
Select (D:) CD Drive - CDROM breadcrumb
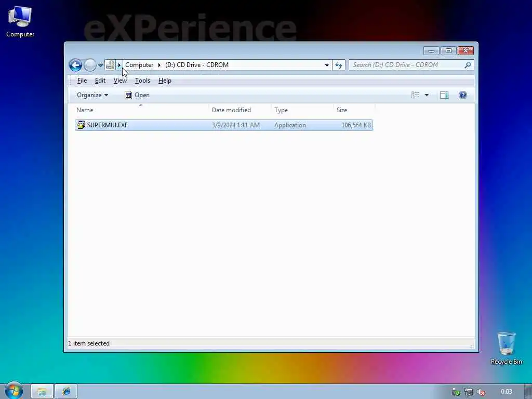pos(197,65)
